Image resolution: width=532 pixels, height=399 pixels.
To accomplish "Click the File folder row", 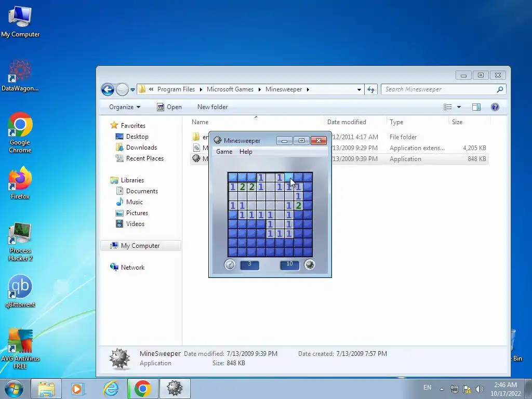I will (339, 137).
